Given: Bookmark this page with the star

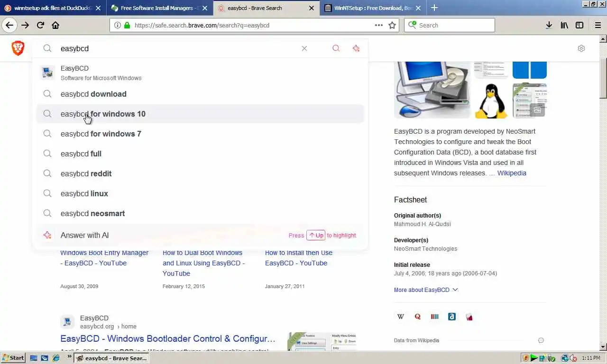Looking at the screenshot, I should (392, 25).
